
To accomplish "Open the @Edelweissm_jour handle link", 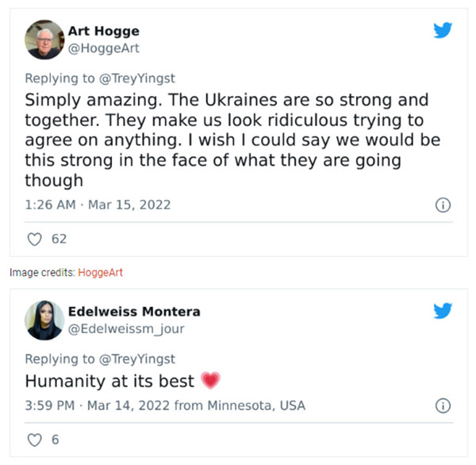I will 126,329.
